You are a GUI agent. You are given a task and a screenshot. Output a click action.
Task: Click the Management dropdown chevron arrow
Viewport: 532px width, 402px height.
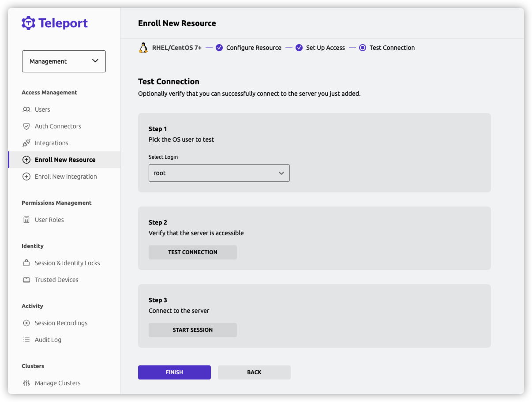coord(95,61)
